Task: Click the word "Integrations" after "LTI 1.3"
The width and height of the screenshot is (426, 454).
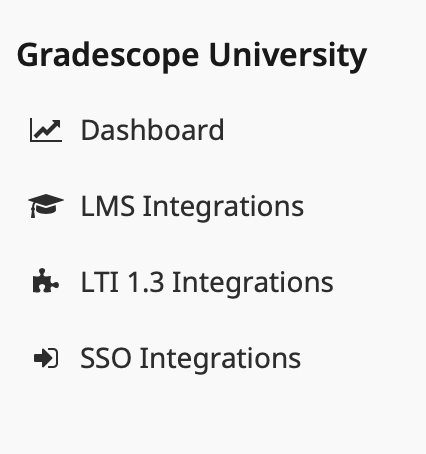Action: pos(253,283)
